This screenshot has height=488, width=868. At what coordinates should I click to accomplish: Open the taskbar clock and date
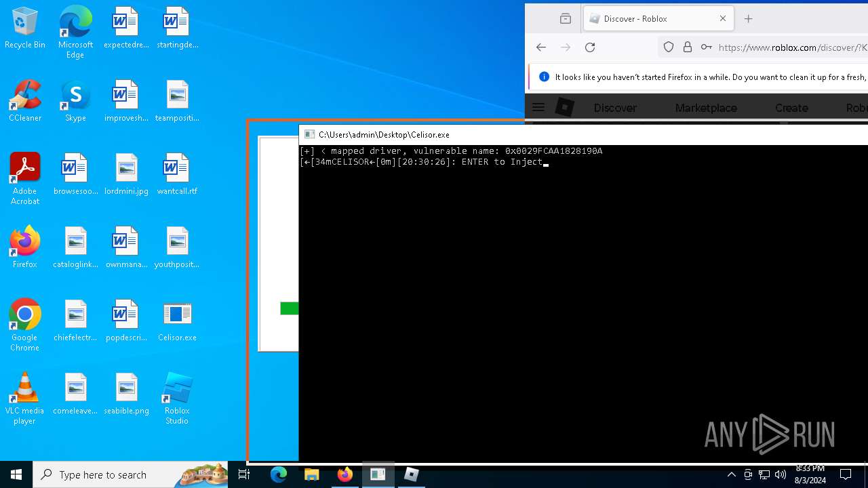coord(810,474)
